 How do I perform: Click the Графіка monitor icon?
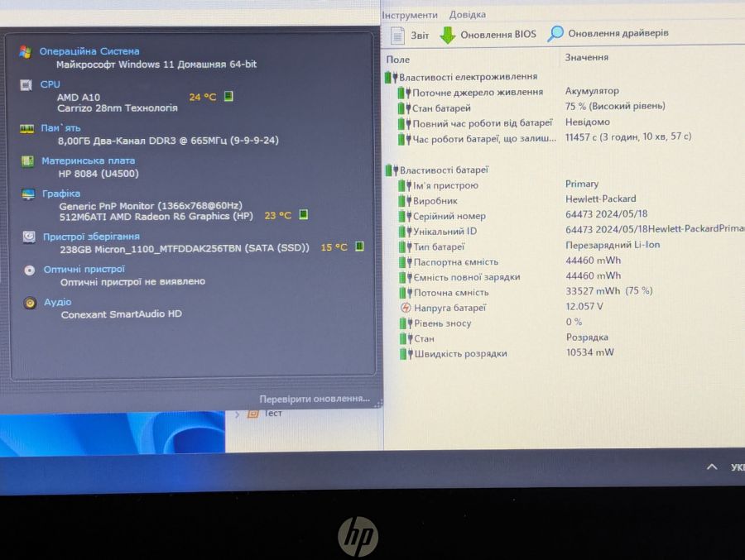point(28,194)
